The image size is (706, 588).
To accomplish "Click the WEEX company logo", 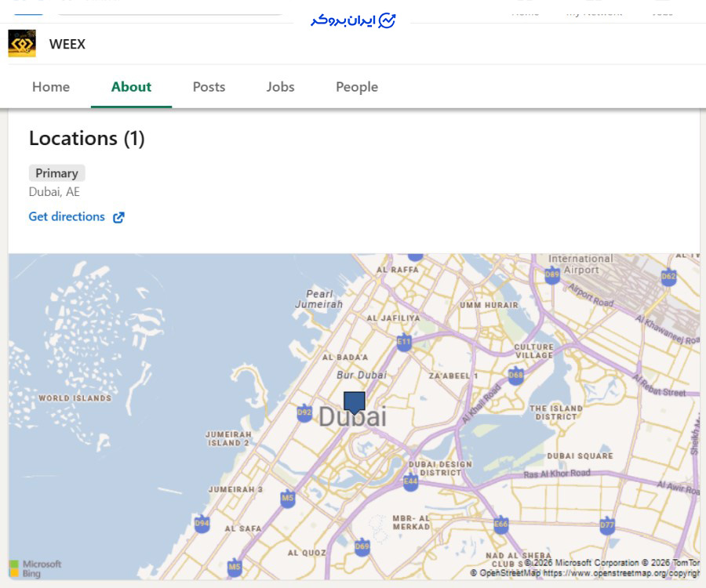I will point(22,44).
